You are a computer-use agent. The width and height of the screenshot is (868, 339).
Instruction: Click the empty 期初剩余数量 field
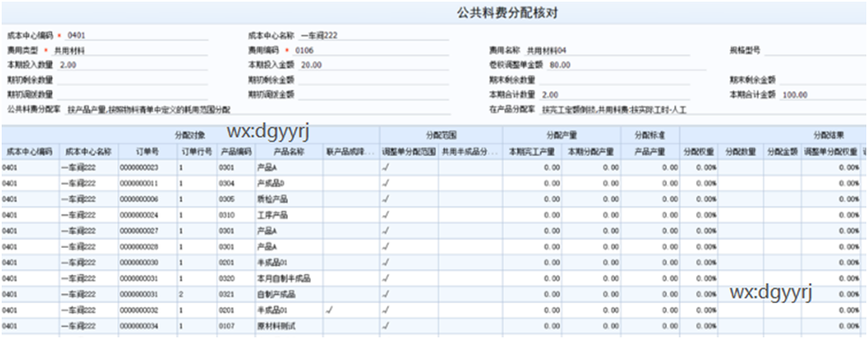click(133, 80)
